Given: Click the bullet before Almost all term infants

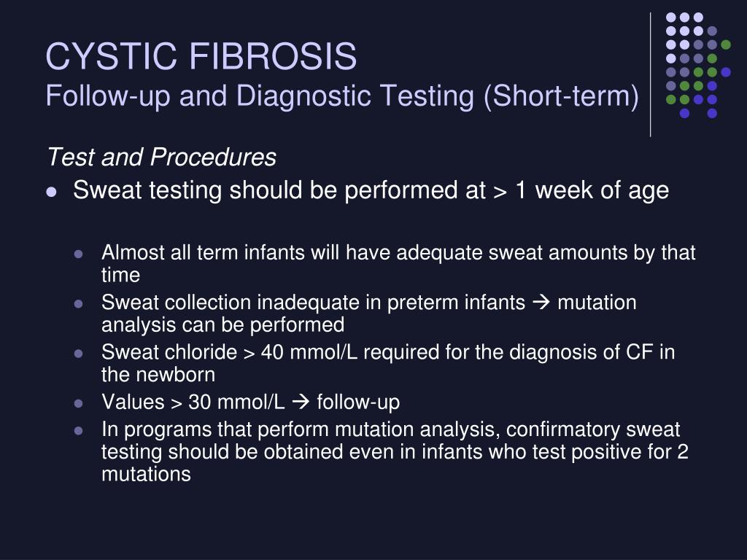Looking at the screenshot, I should (79, 254).
